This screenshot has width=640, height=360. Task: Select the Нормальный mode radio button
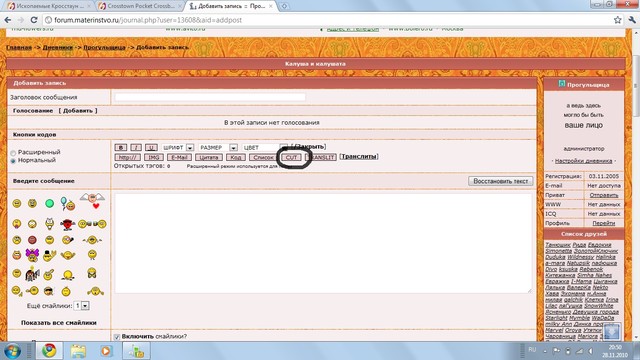pos(13,161)
